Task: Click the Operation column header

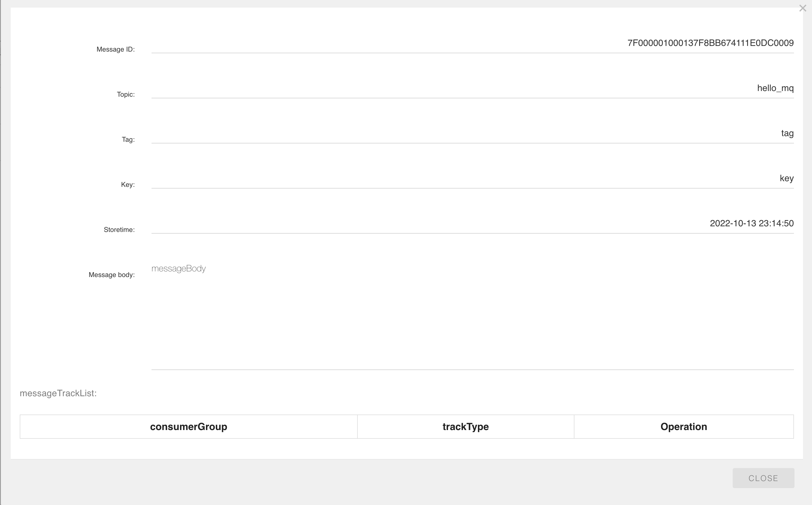Action: click(x=684, y=426)
